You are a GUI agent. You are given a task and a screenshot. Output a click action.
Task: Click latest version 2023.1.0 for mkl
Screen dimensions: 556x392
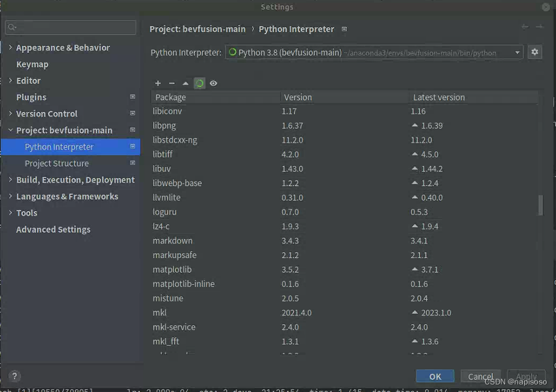coord(436,313)
